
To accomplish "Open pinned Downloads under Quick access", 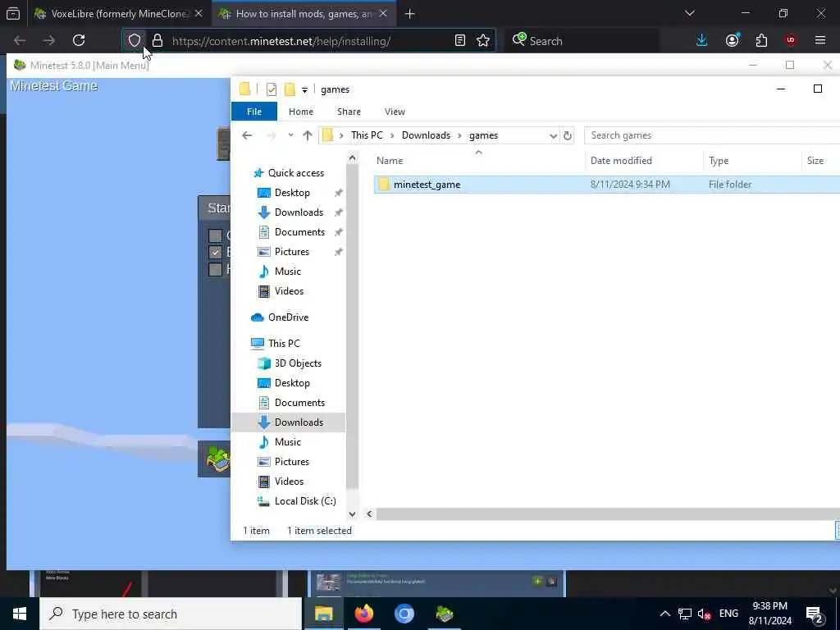I will (x=299, y=212).
